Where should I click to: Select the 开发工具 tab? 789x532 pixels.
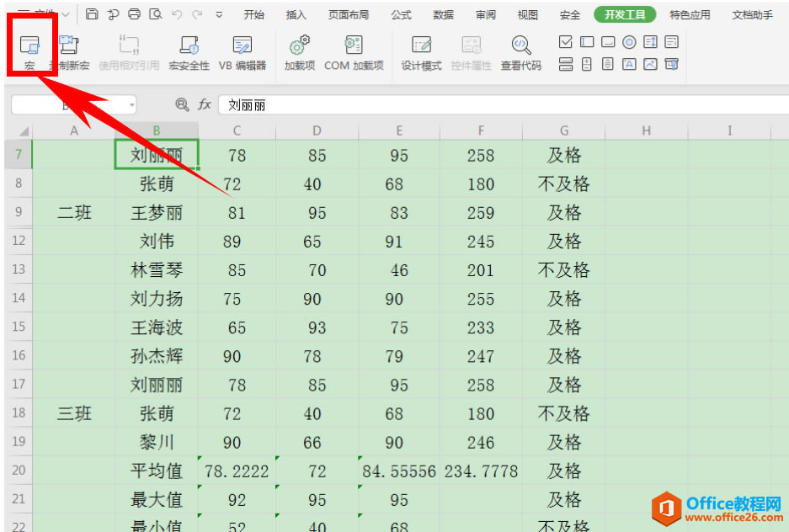(x=625, y=14)
